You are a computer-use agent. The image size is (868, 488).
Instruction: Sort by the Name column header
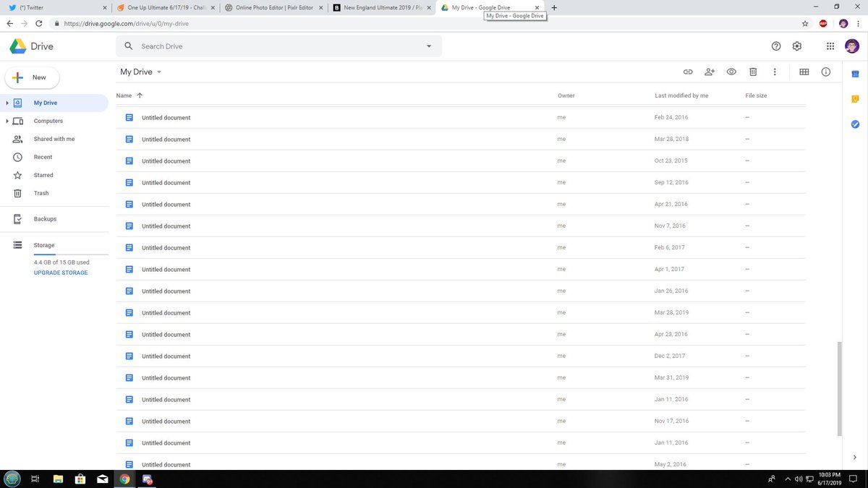pos(124,95)
